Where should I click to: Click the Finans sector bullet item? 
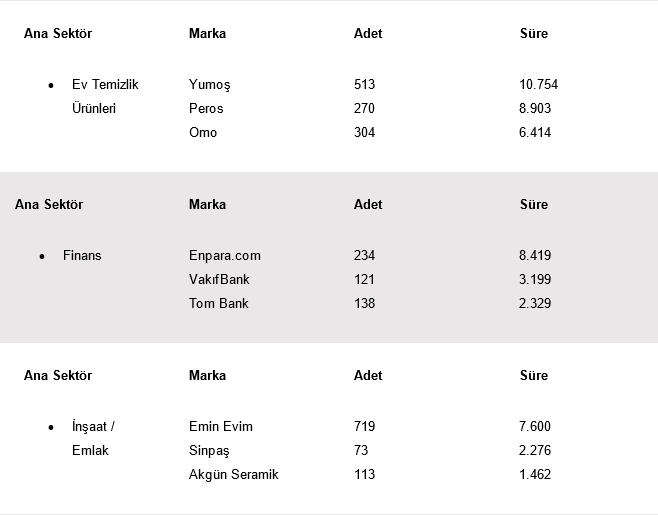coord(82,256)
